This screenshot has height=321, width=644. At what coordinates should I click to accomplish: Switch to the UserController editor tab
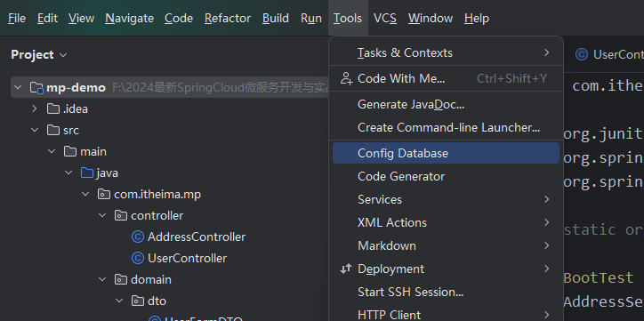(609, 54)
